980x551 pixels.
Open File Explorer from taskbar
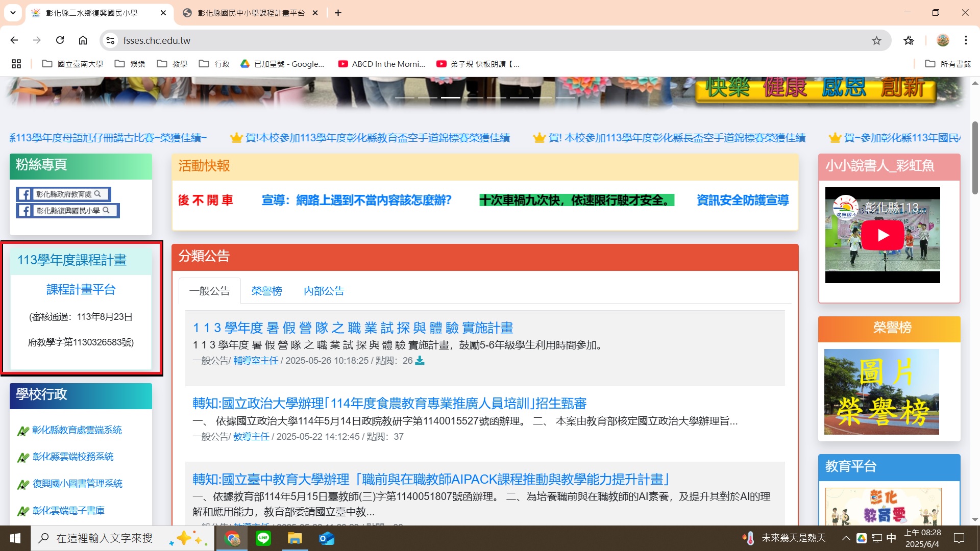pyautogui.click(x=295, y=538)
